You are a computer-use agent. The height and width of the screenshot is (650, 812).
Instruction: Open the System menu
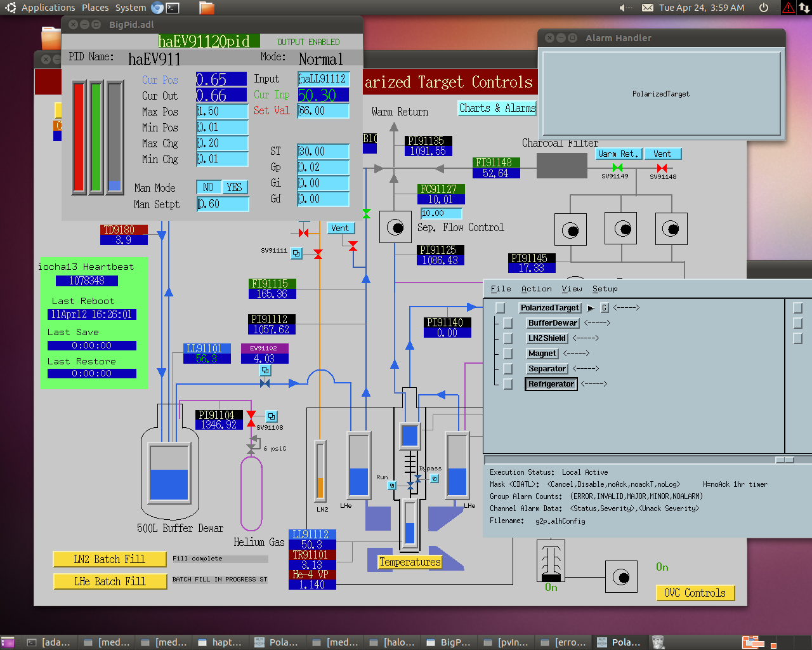point(131,8)
